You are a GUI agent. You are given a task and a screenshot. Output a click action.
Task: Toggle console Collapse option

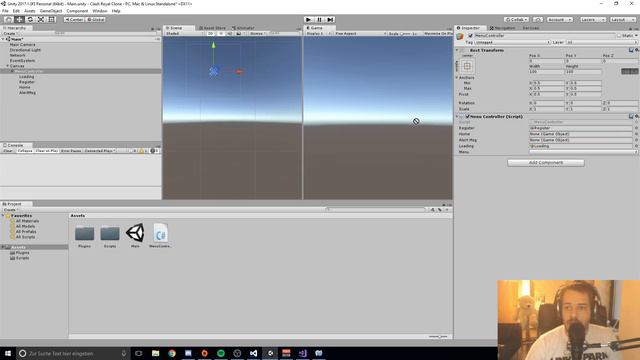click(25, 151)
